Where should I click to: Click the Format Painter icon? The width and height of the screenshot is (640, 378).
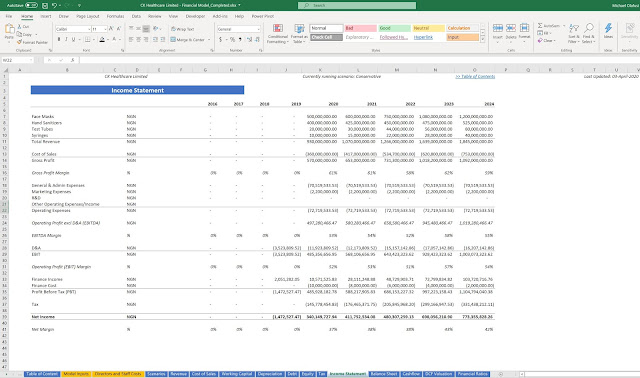tap(19, 42)
